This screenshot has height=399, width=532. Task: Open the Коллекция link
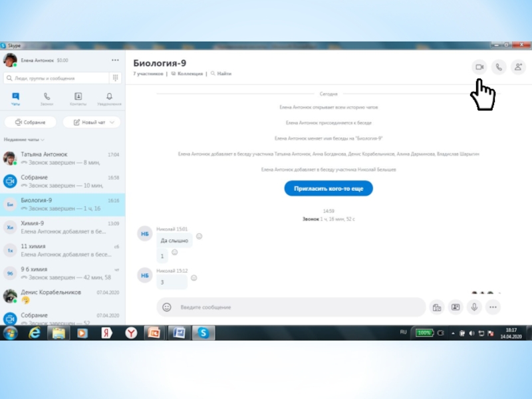coord(187,74)
